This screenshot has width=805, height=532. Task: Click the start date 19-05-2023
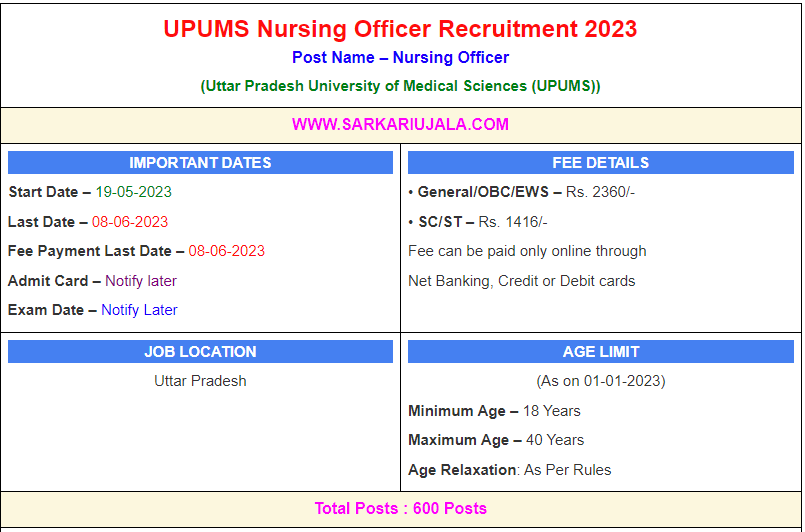pyautogui.click(x=134, y=192)
